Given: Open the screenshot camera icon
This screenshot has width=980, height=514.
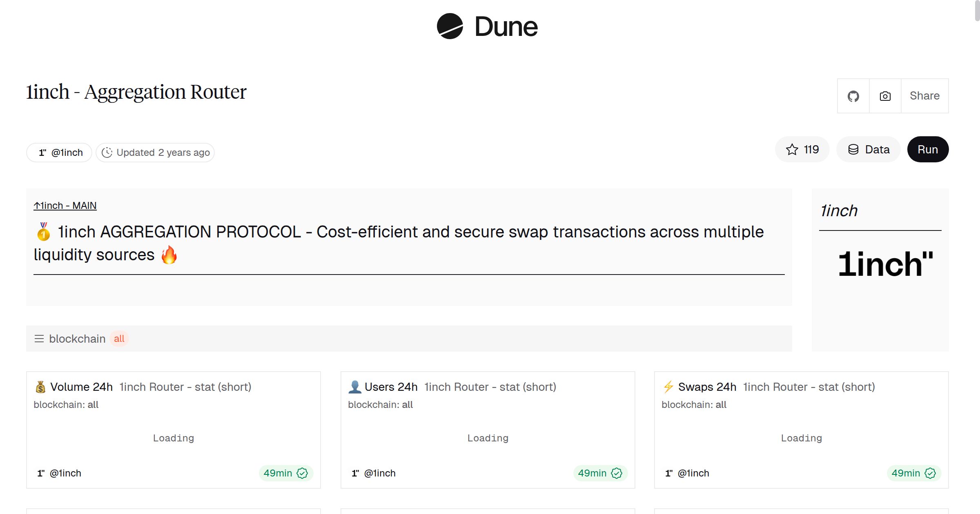Looking at the screenshot, I should pyautogui.click(x=885, y=96).
